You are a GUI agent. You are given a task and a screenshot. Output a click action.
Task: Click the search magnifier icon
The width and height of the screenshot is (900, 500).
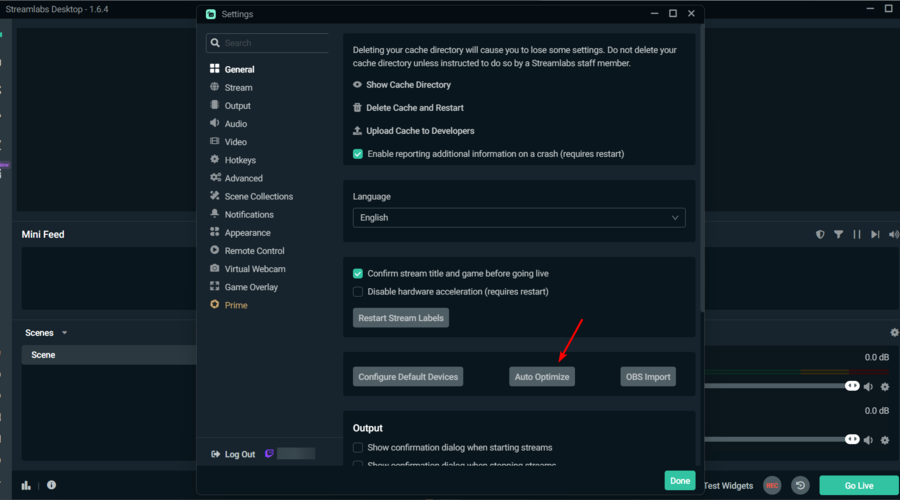tap(215, 42)
